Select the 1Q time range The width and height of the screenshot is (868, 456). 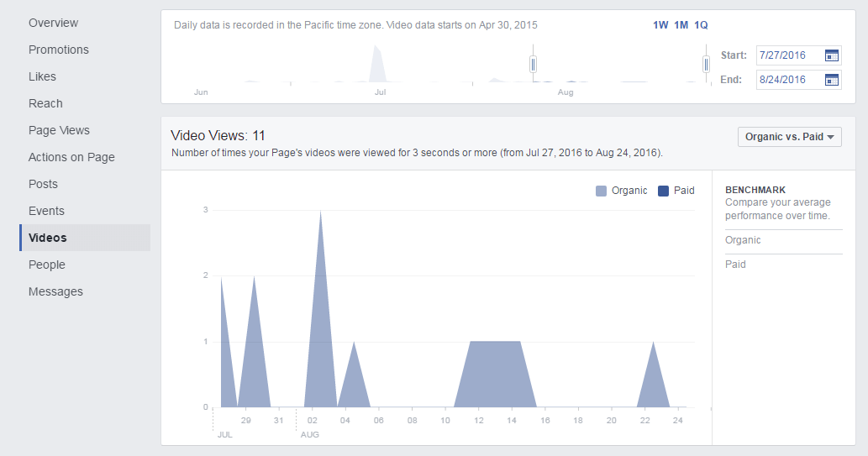pyautogui.click(x=701, y=25)
